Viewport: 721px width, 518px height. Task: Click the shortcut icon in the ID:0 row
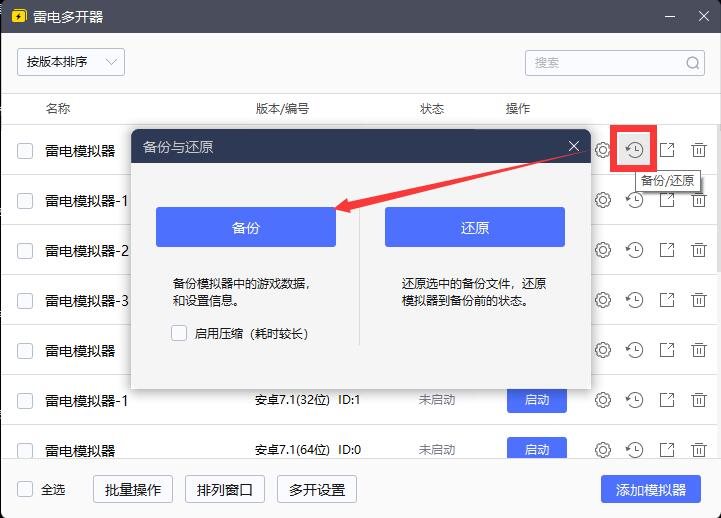[667, 450]
